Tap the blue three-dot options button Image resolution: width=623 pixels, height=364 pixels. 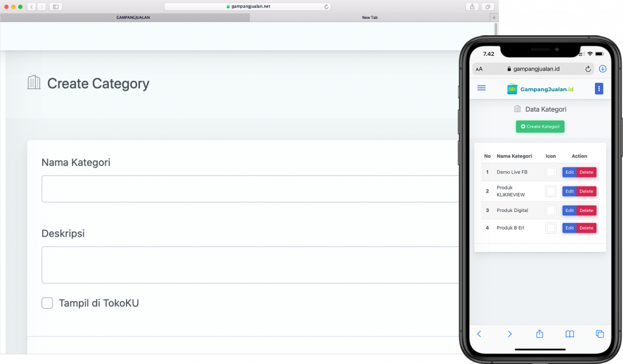[599, 89]
